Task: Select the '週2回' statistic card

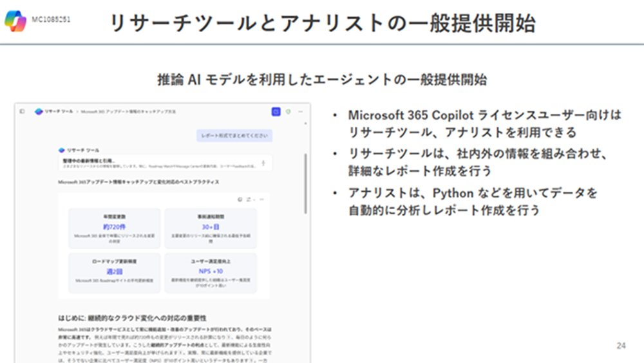Action: (x=114, y=273)
